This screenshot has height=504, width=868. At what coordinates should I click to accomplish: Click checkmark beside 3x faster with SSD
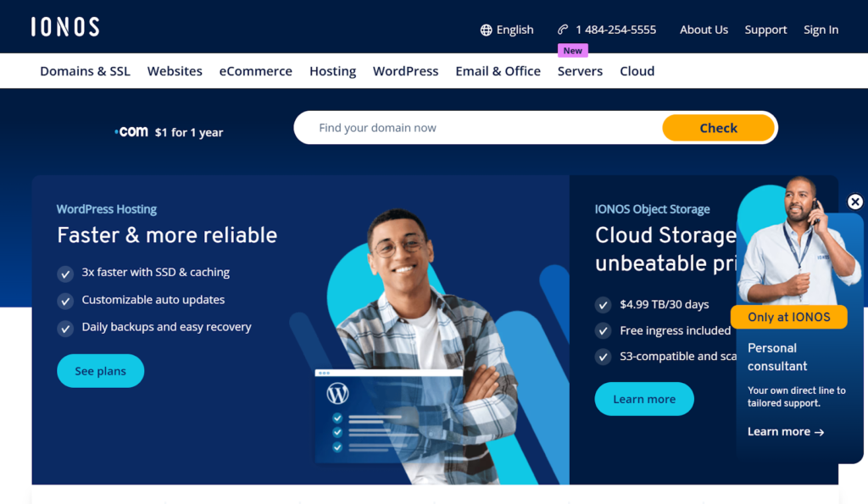tap(64, 274)
